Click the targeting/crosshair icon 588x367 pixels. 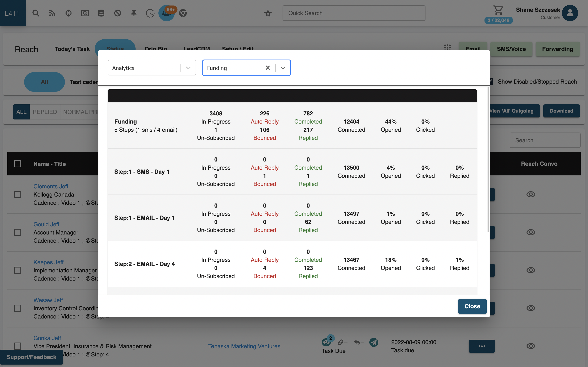[x=68, y=13]
